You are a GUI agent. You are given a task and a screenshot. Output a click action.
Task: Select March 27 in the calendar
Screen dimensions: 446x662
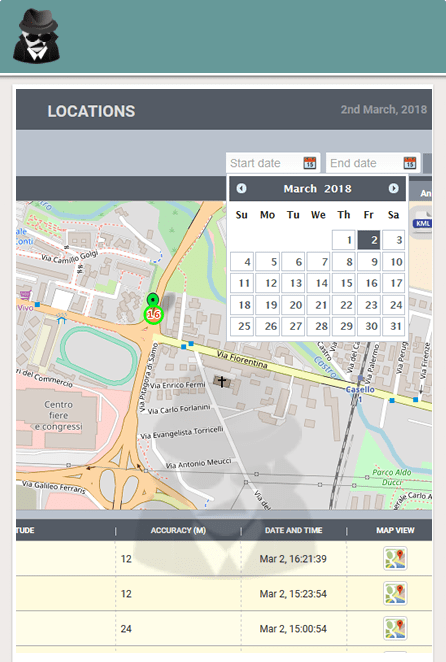click(x=293, y=326)
